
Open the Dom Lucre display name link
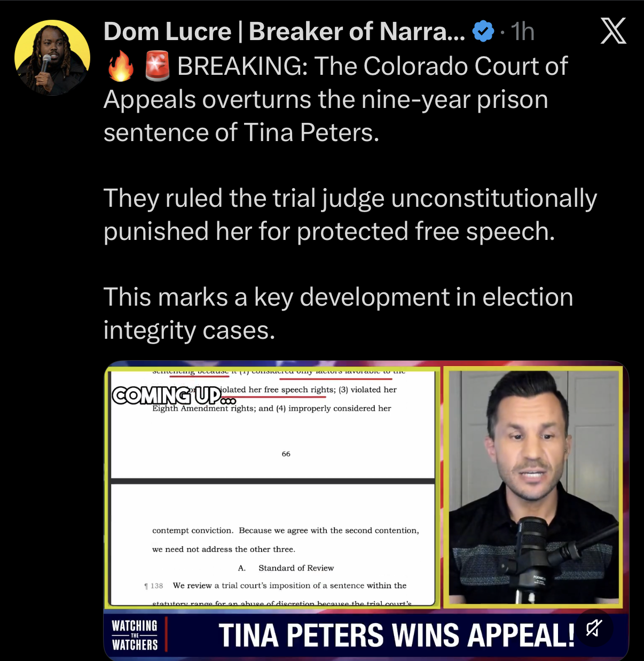click(284, 32)
